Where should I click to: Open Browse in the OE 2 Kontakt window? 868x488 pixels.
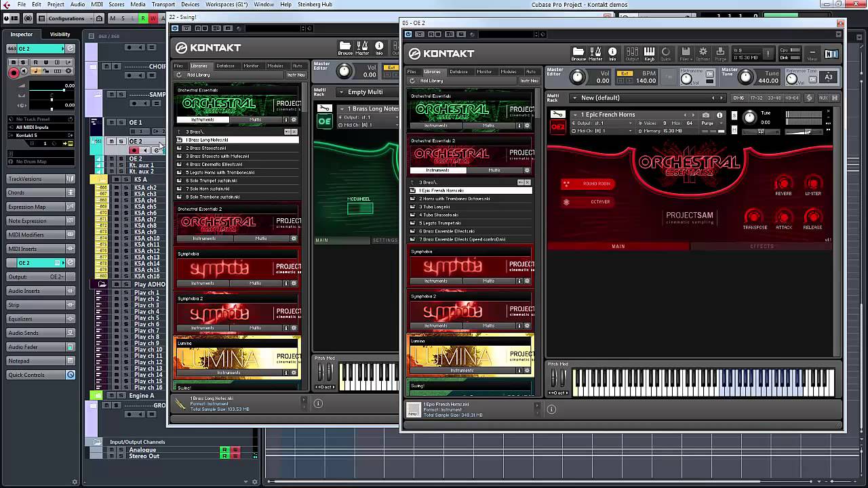pyautogui.click(x=578, y=54)
